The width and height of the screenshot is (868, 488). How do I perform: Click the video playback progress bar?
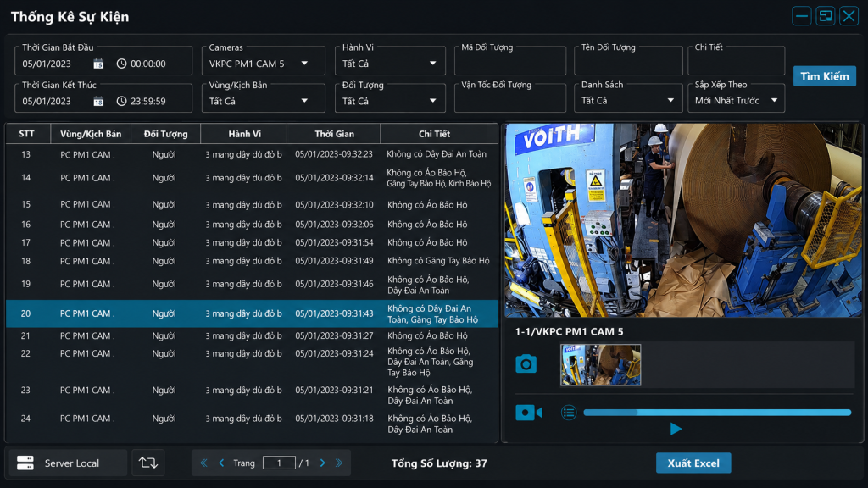point(717,413)
